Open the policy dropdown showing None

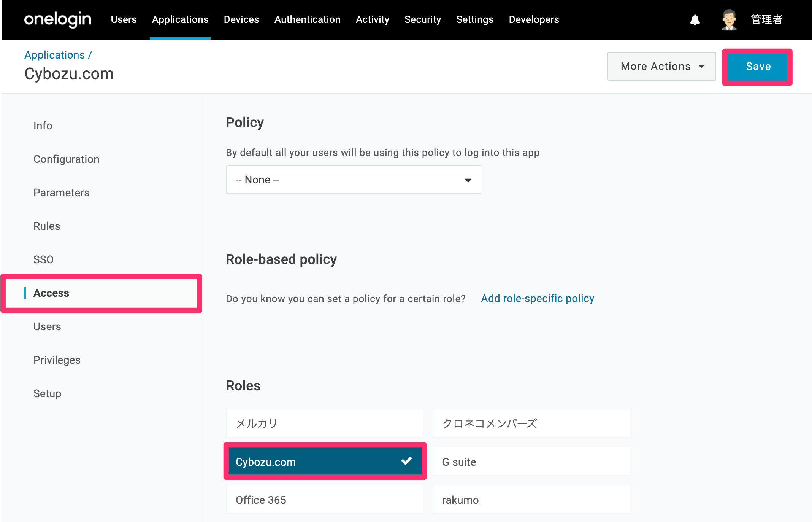pos(354,180)
